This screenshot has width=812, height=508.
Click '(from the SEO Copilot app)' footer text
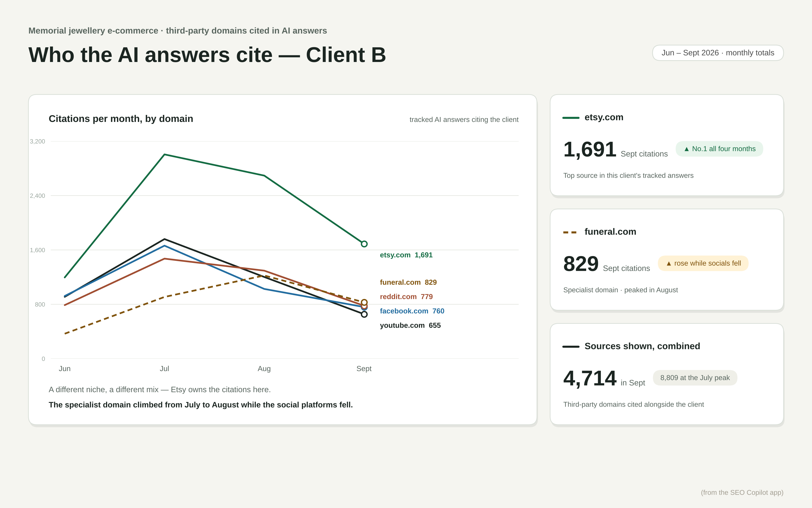[742, 493]
